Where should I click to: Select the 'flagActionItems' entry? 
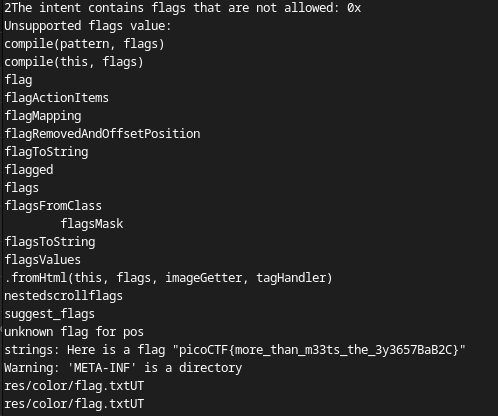click(57, 98)
